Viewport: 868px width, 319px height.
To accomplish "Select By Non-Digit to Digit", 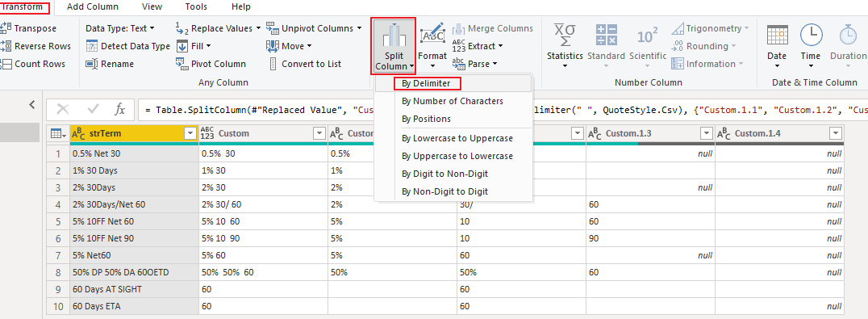I will (x=453, y=191).
